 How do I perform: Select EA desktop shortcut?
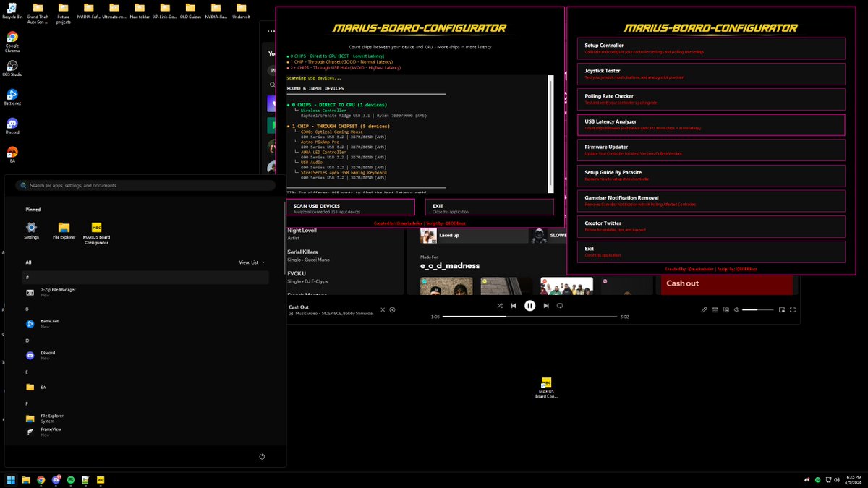12,154
